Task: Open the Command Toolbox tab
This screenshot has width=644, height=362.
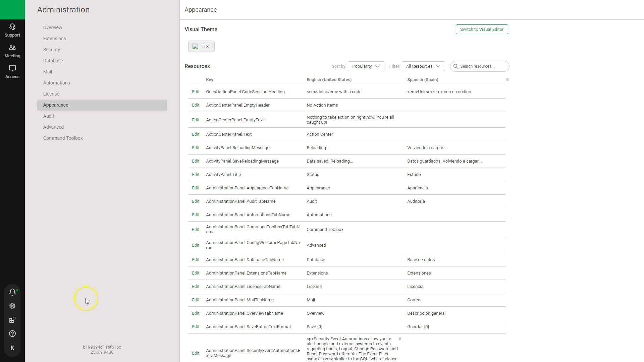Action: point(63,138)
